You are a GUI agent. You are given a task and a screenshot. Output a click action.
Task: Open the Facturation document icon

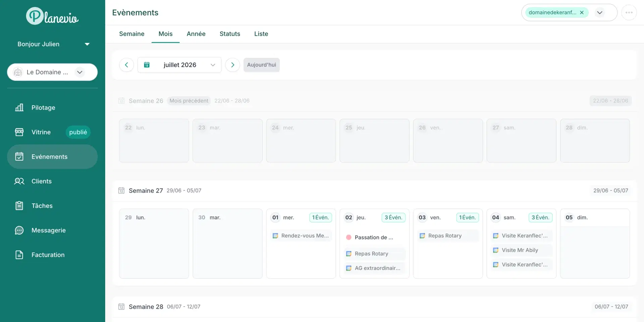19,255
